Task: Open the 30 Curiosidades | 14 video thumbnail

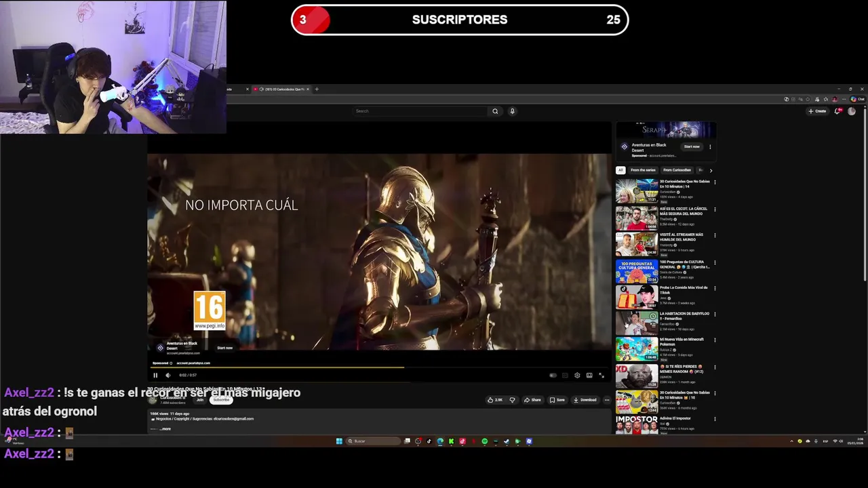Action: (637, 191)
